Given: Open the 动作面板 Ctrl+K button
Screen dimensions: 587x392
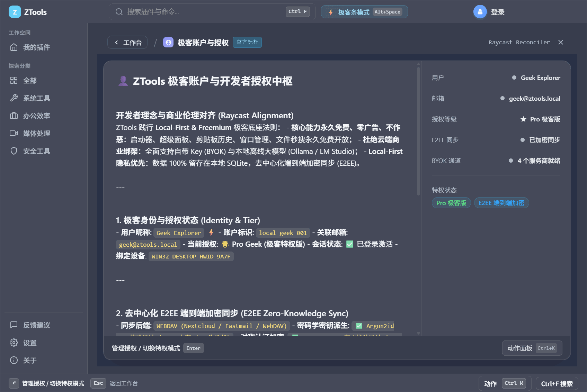Looking at the screenshot, I should tap(532, 348).
